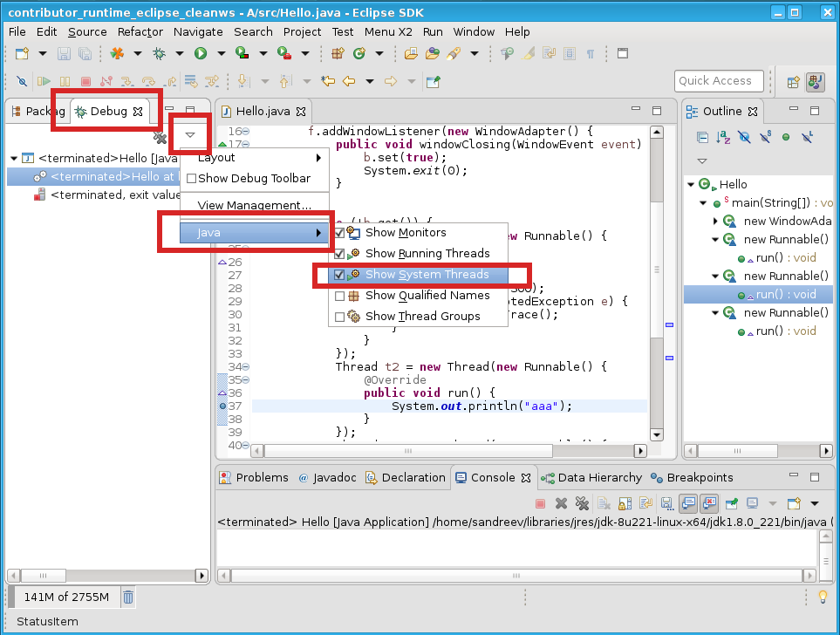
Task: Select View Management... menu entry
Action: tap(255, 205)
